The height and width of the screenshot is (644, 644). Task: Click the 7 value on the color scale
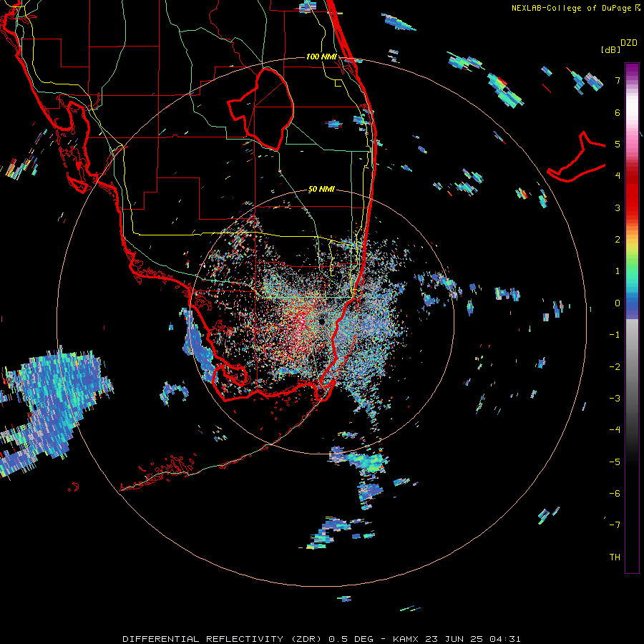click(x=618, y=80)
